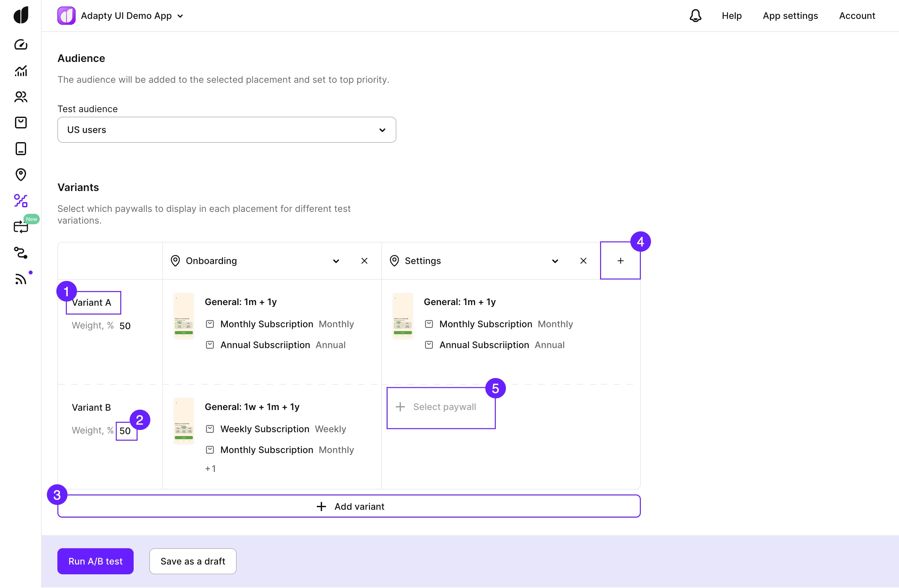This screenshot has height=588, width=899.
Task: Open the Help menu item
Action: pyautogui.click(x=731, y=16)
